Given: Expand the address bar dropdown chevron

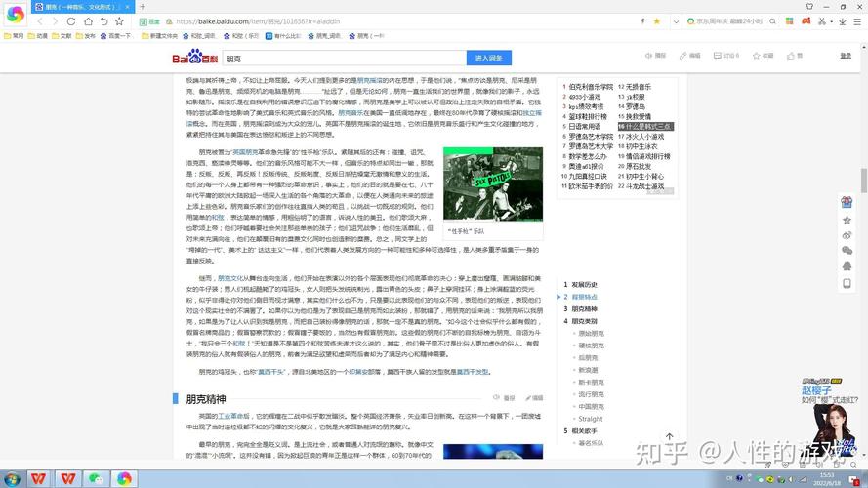Looking at the screenshot, I should (676, 21).
